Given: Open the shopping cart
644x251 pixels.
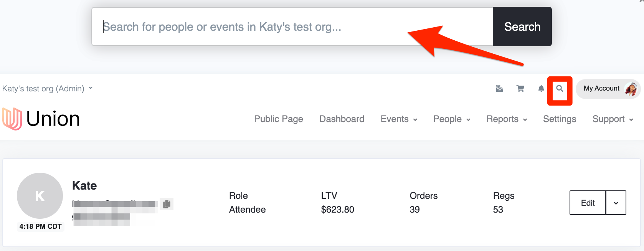Looking at the screenshot, I should pyautogui.click(x=520, y=89).
